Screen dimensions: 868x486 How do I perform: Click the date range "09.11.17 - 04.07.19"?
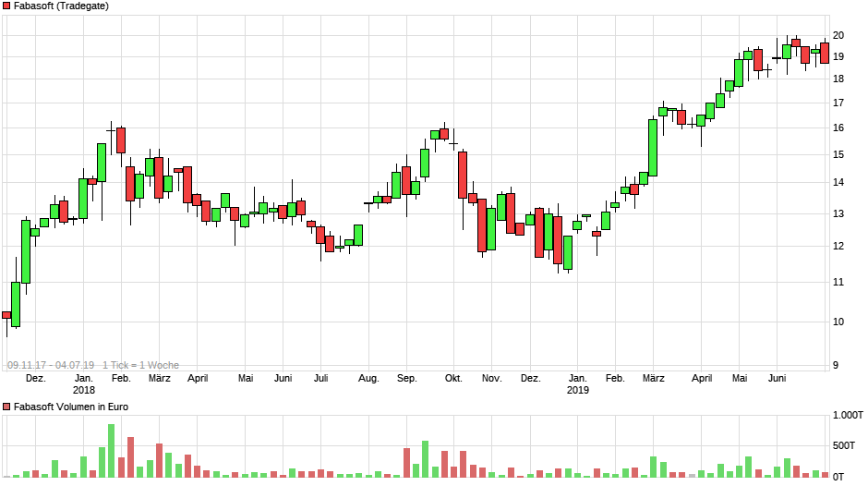(51, 365)
